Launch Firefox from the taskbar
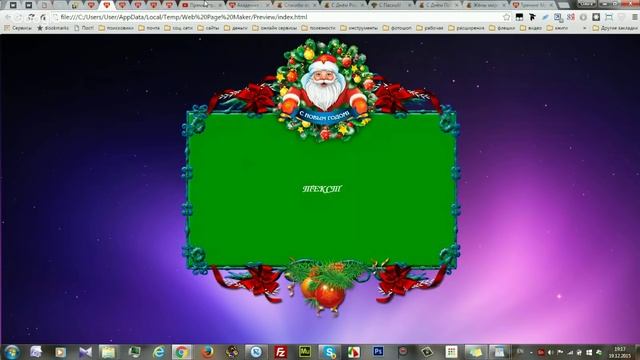 (x=207, y=352)
